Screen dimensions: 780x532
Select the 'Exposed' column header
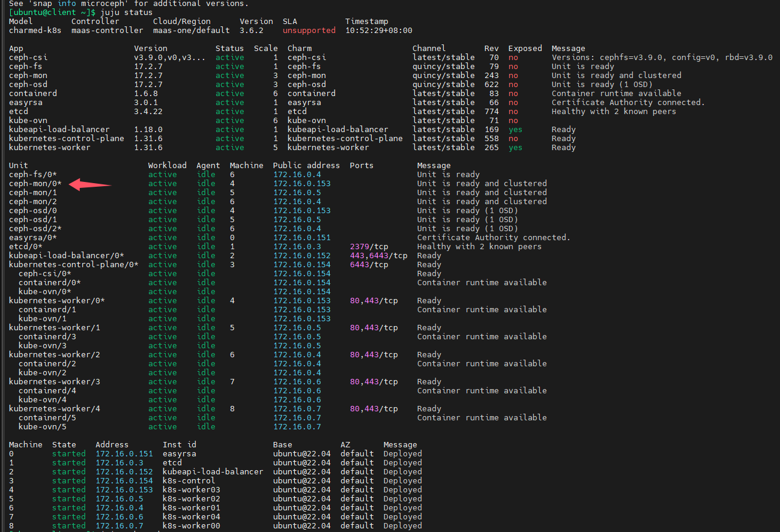tap(525, 49)
